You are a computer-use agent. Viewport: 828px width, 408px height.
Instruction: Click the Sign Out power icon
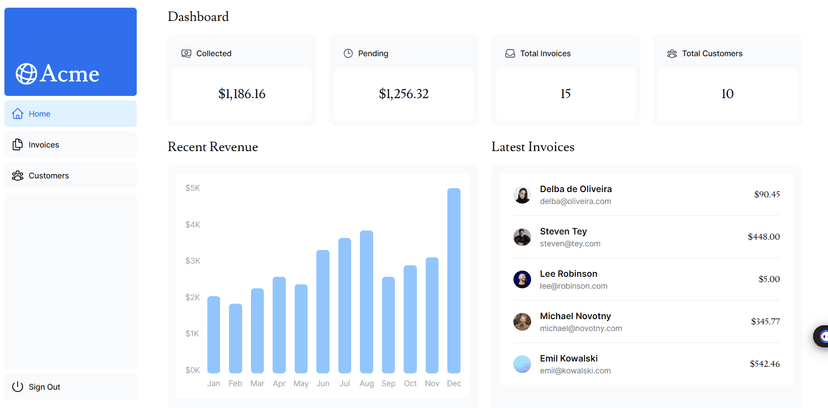coord(17,387)
